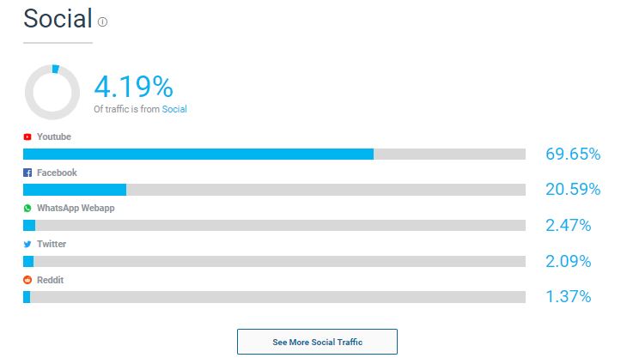Click the red Youtube icon

click(27, 136)
